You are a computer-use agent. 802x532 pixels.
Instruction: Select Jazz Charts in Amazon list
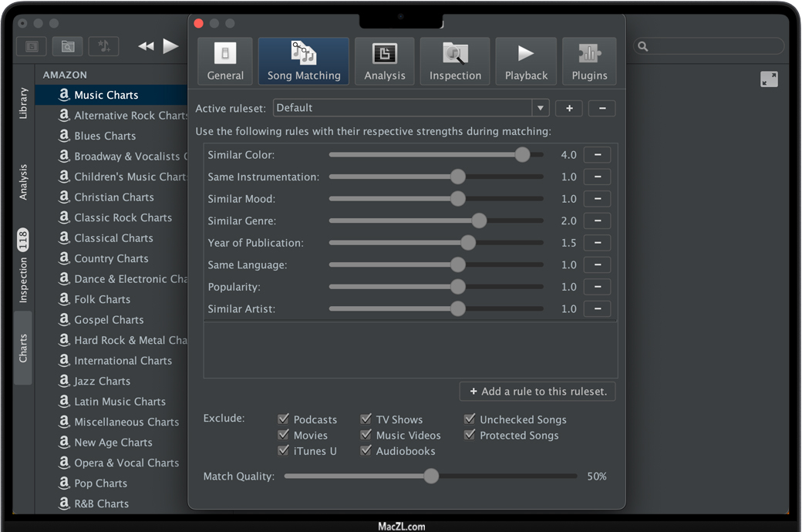(102, 381)
